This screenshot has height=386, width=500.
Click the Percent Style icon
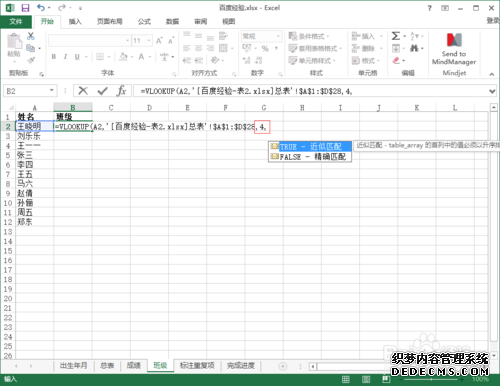tap(265, 49)
